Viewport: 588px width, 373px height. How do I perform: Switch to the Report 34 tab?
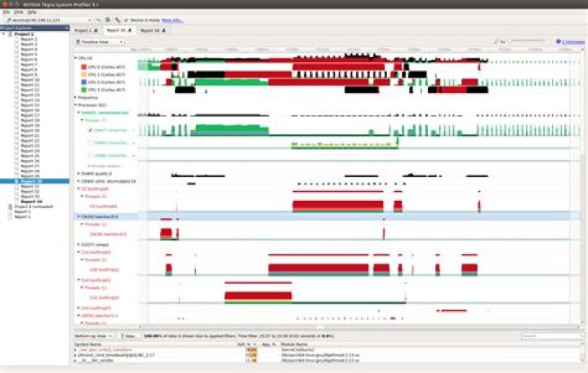point(150,30)
